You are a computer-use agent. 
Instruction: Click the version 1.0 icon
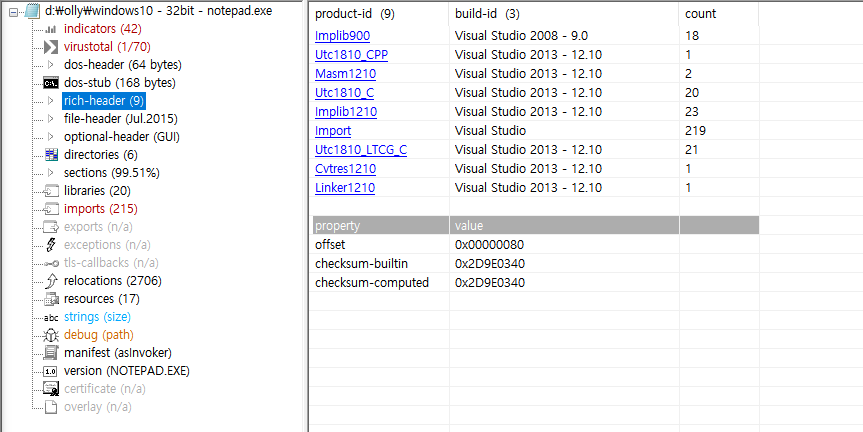(x=51, y=371)
